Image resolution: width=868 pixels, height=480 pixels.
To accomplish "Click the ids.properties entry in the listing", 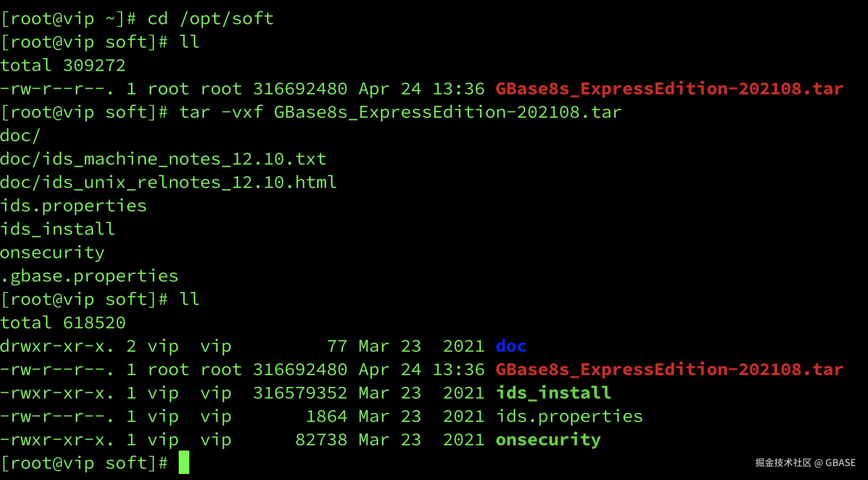I will (x=569, y=417).
